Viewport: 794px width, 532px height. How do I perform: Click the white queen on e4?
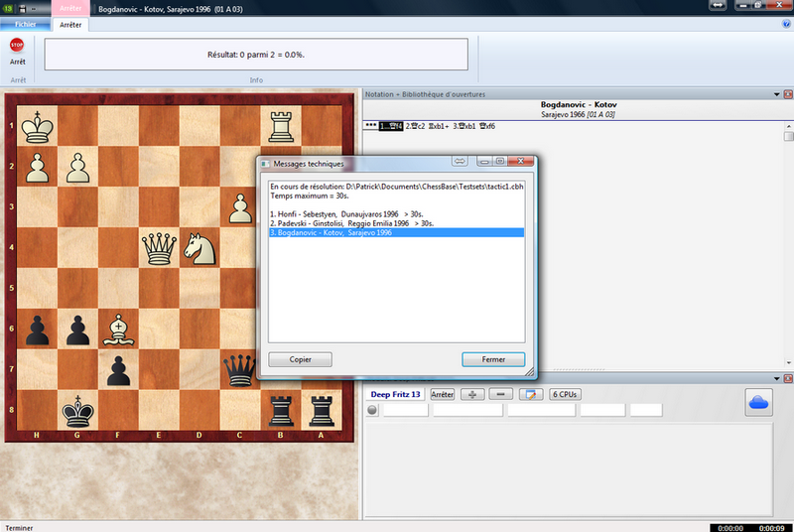[159, 248]
